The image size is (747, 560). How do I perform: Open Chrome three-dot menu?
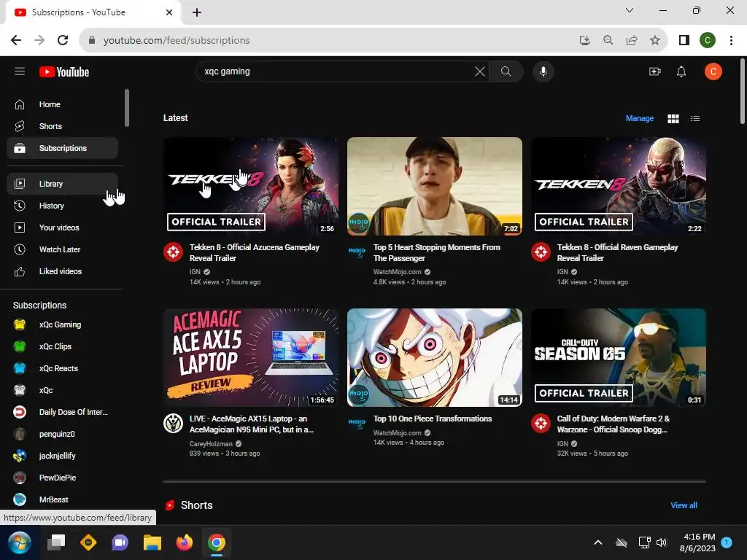click(731, 41)
